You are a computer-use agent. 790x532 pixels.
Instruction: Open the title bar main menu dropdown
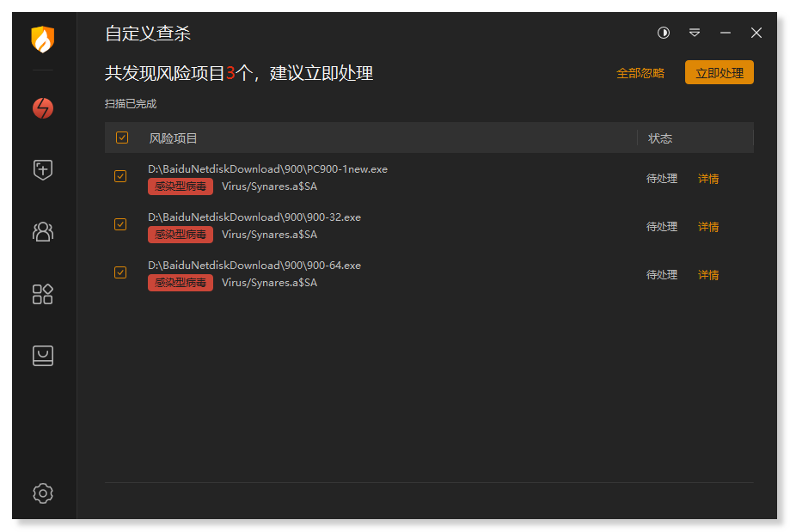pyautogui.click(x=695, y=33)
